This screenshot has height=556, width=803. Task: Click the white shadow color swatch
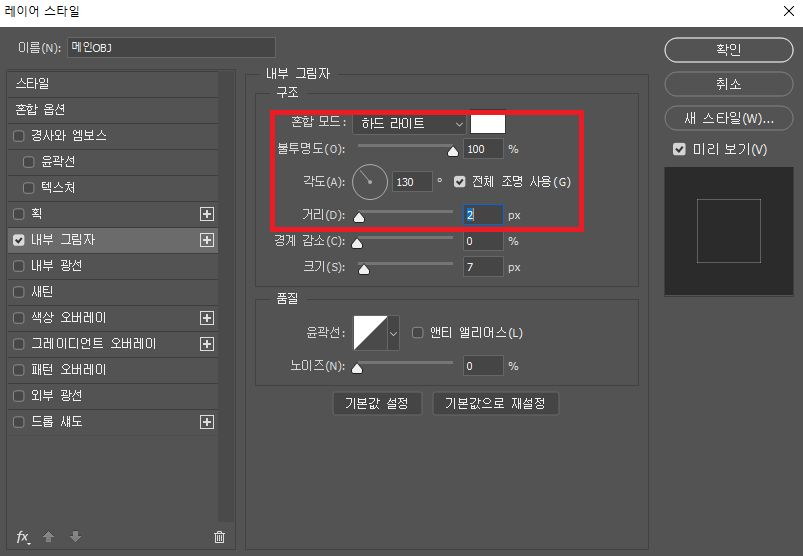[x=488, y=123]
